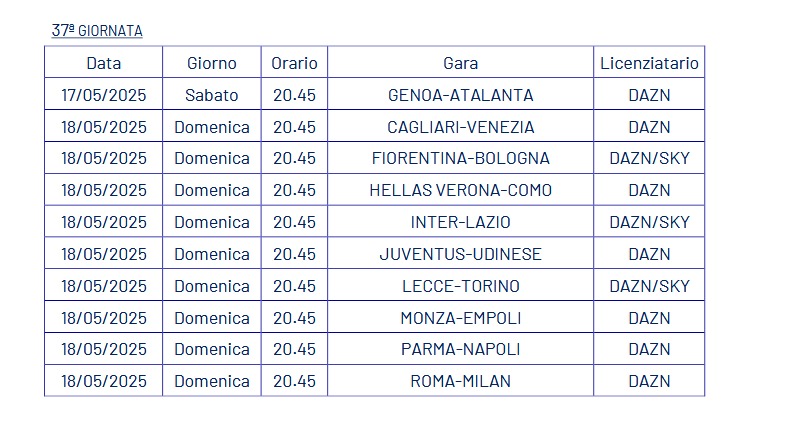Viewport: 796px width, 423px height.
Task: Click the FIORENTINA-BOLOGNA match cell
Action: [460, 158]
